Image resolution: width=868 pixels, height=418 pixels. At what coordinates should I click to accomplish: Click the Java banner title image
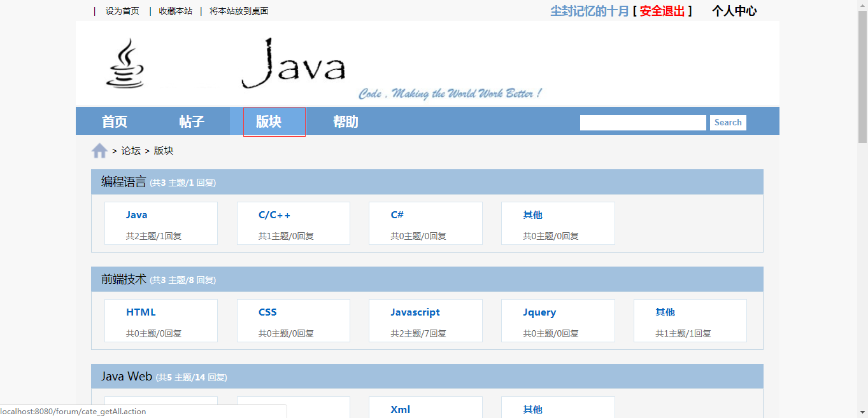[294, 63]
